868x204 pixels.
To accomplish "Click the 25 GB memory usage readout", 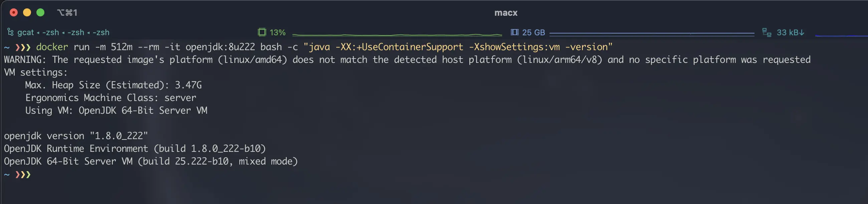I will pos(533,32).
